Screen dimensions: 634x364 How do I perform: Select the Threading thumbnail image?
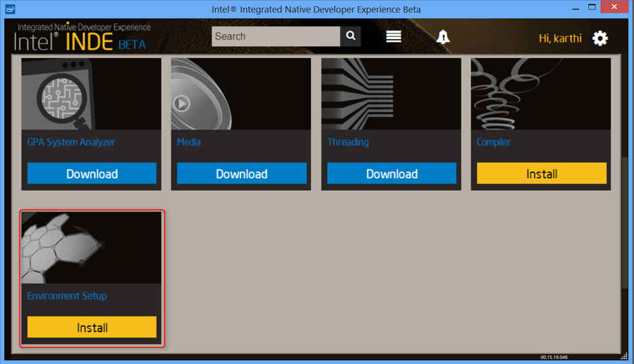pyautogui.click(x=391, y=94)
